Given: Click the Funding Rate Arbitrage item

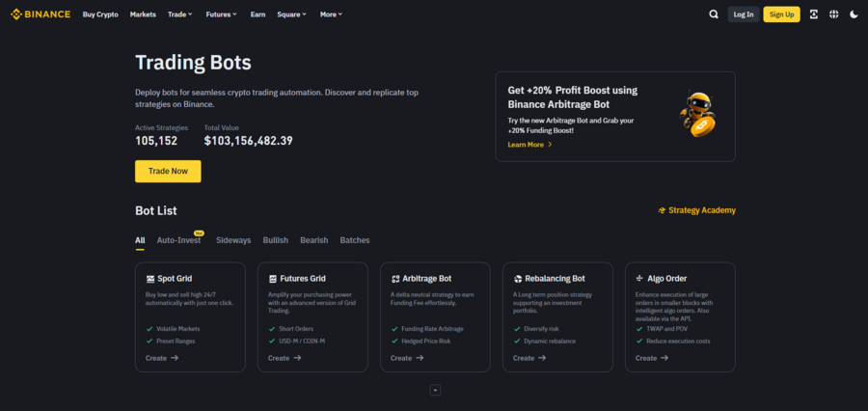Looking at the screenshot, I should point(427,328).
